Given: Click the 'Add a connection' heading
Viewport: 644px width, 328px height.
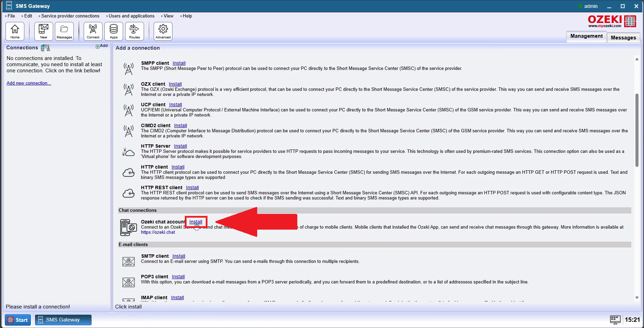Looking at the screenshot, I should [138, 48].
